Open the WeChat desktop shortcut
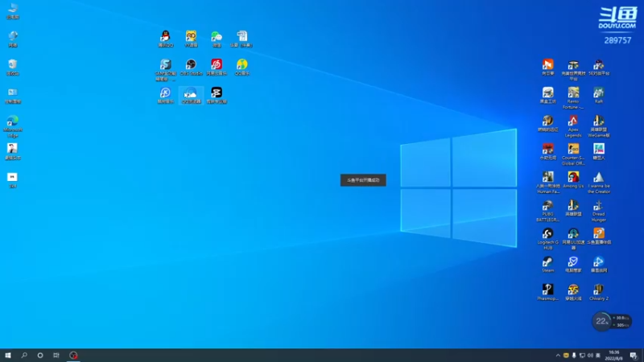This screenshot has height=362, width=644. point(217,39)
